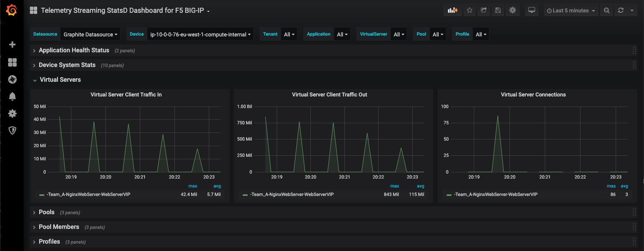Open the VirtualServer All dropdown
644x251 pixels.
[399, 34]
